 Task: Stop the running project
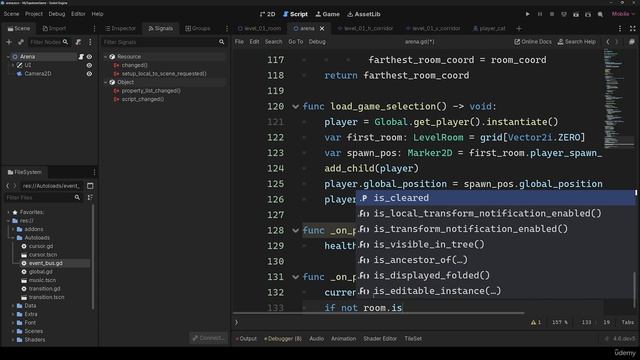pos(552,14)
